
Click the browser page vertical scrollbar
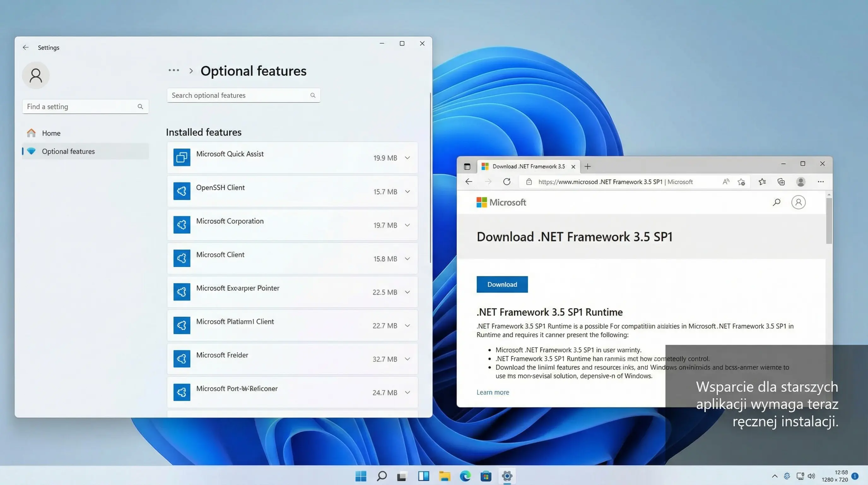(829, 221)
